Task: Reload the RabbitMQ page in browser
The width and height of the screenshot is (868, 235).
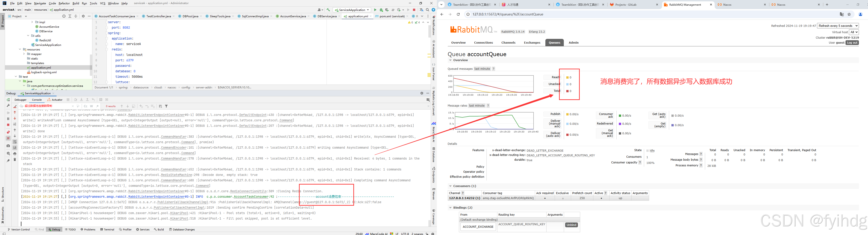Action: point(458,14)
